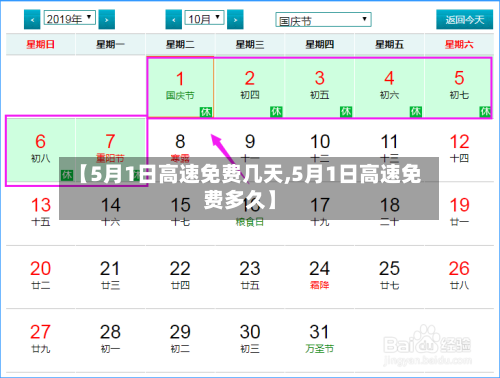Click the 休 badge on October 3
This screenshot has width=500, height=378.
coord(346,112)
